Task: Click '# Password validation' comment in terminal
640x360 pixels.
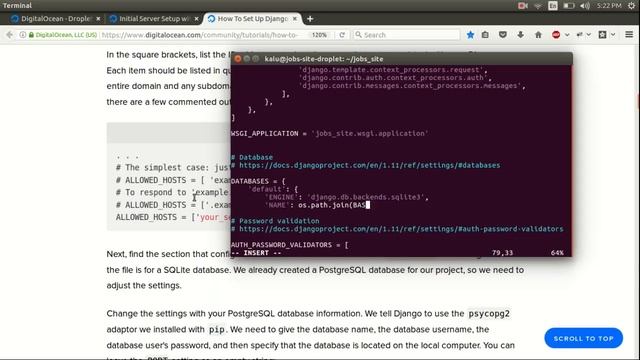Action: pyautogui.click(x=276, y=221)
